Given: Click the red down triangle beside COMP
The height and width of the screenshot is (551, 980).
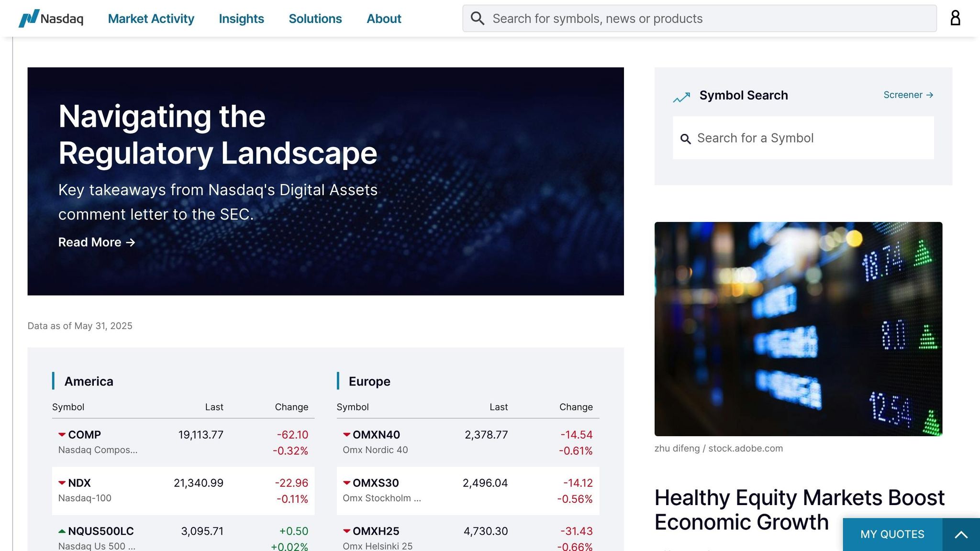Looking at the screenshot, I should click(x=61, y=435).
